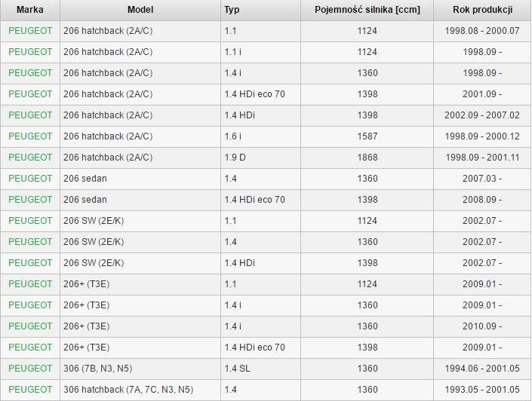
Task: Click the Pojemność silnika column header
Action: (x=367, y=10)
